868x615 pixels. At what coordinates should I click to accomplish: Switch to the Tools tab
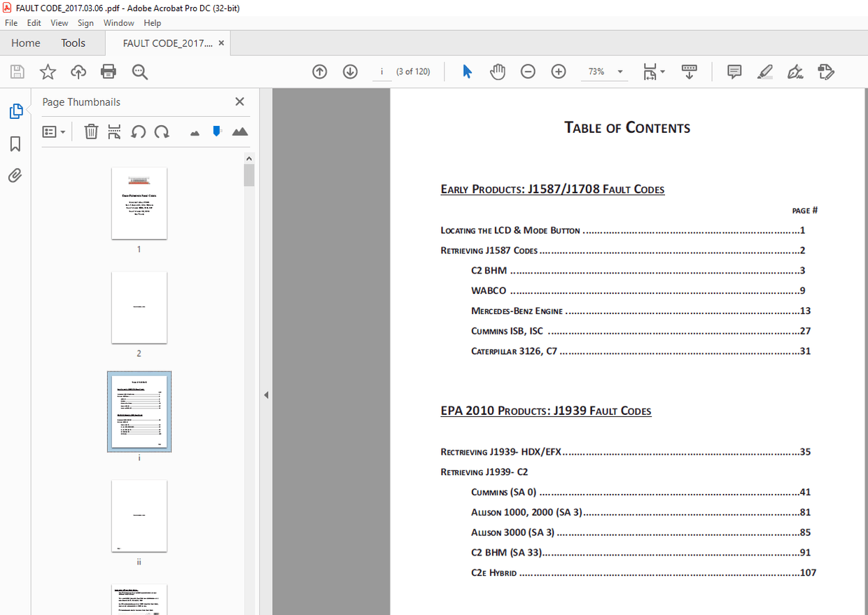point(73,43)
